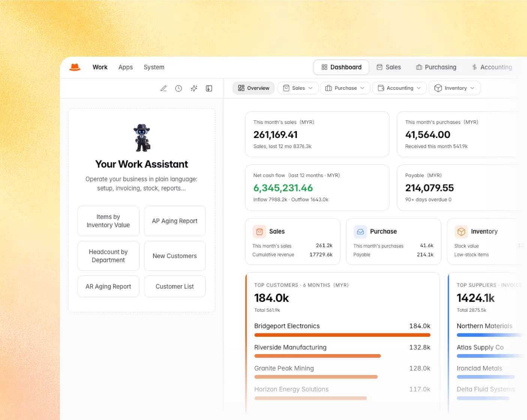Viewport: 527px width, 420px height.
Task: Switch to the top Sales tab
Action: click(389, 67)
